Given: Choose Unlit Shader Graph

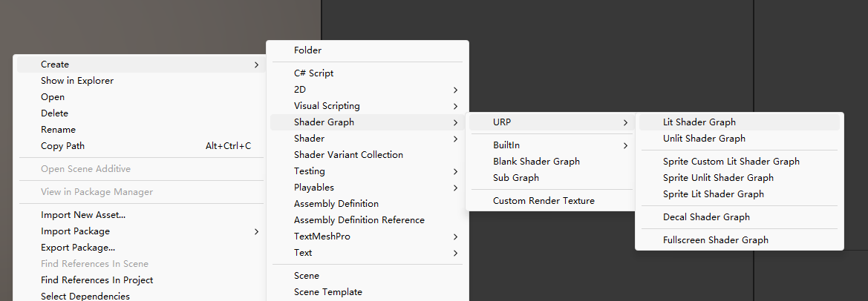Looking at the screenshot, I should point(703,139).
